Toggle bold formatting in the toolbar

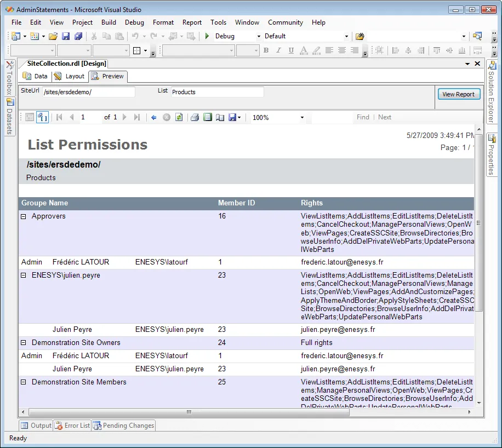[x=266, y=50]
